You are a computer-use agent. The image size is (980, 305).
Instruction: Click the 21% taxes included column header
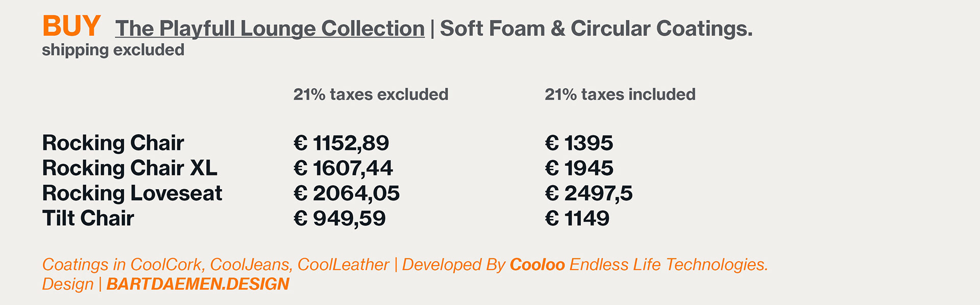click(620, 94)
